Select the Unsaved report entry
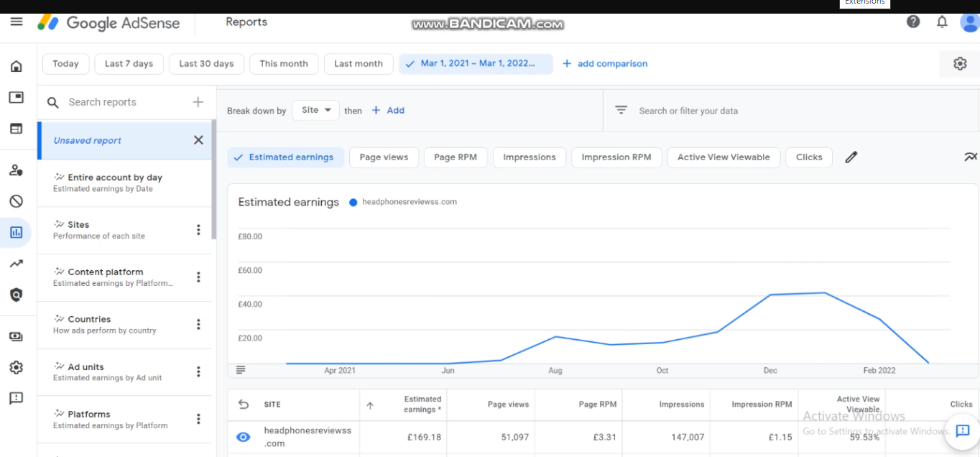Viewport: 980px width, 457px height. point(124,140)
